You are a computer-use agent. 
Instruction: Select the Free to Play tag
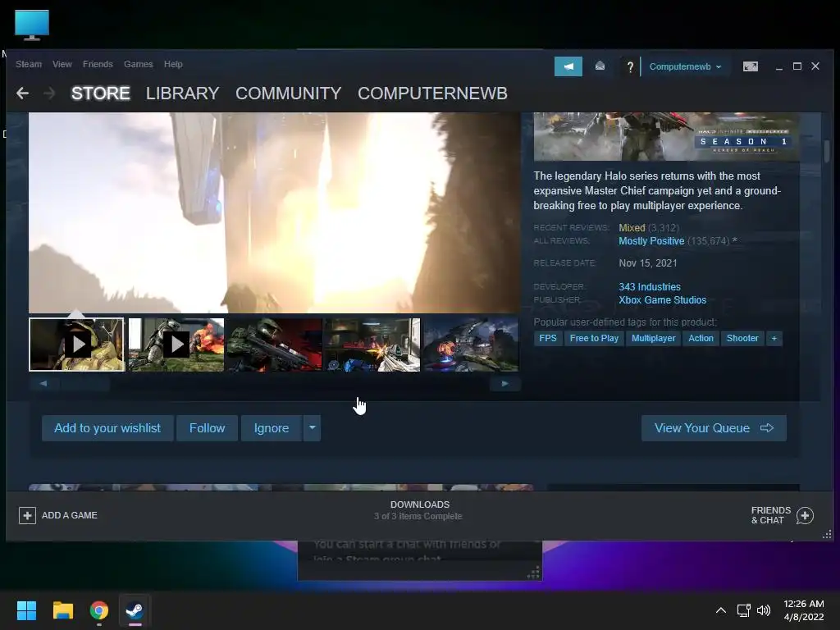594,338
